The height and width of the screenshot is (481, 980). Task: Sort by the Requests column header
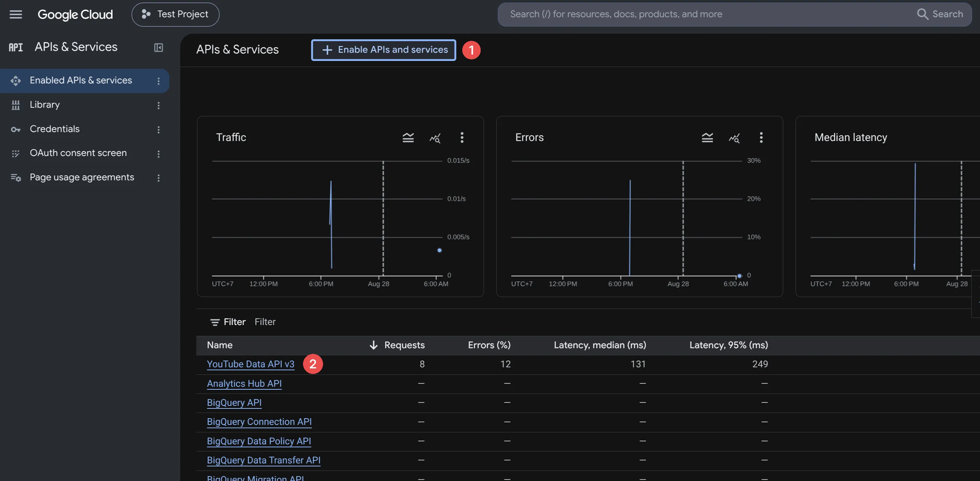[404, 345]
